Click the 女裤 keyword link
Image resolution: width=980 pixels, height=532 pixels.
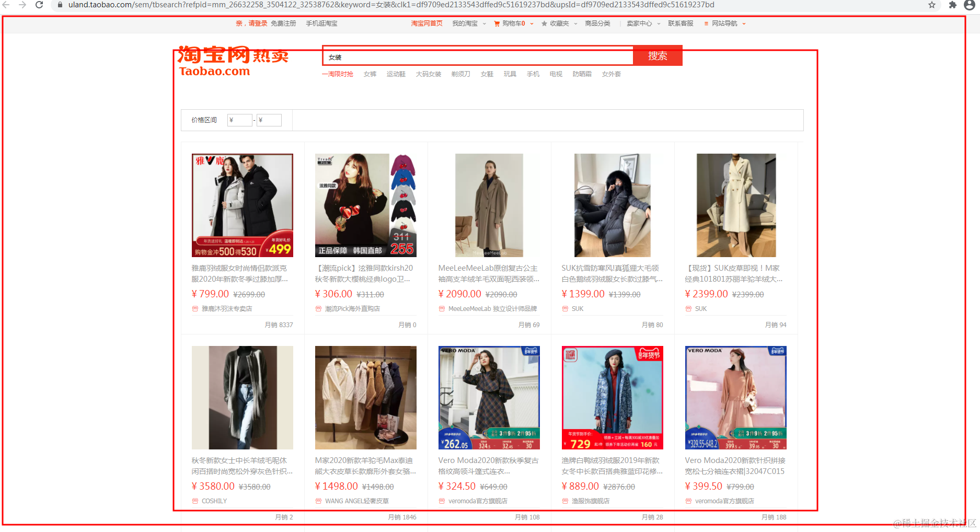pyautogui.click(x=370, y=74)
